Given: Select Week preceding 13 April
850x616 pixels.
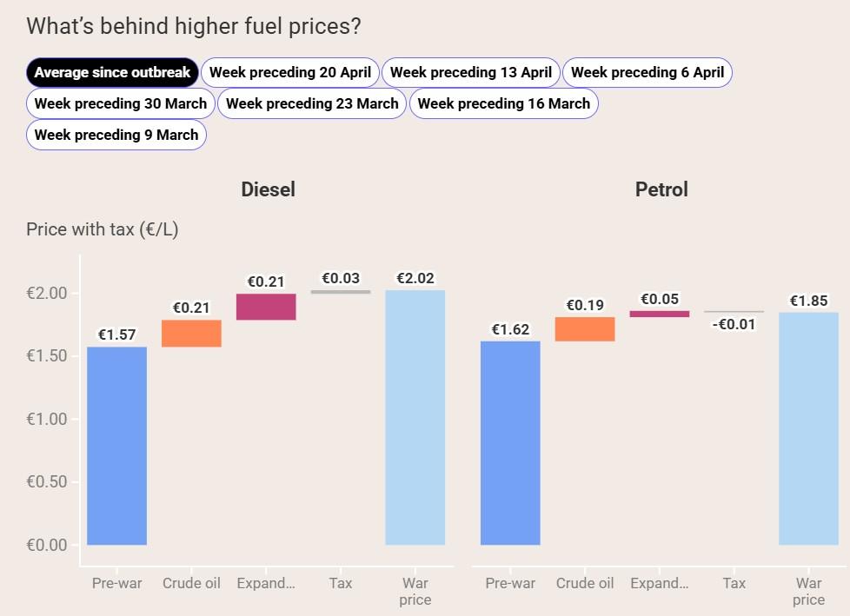Looking at the screenshot, I should point(471,72).
